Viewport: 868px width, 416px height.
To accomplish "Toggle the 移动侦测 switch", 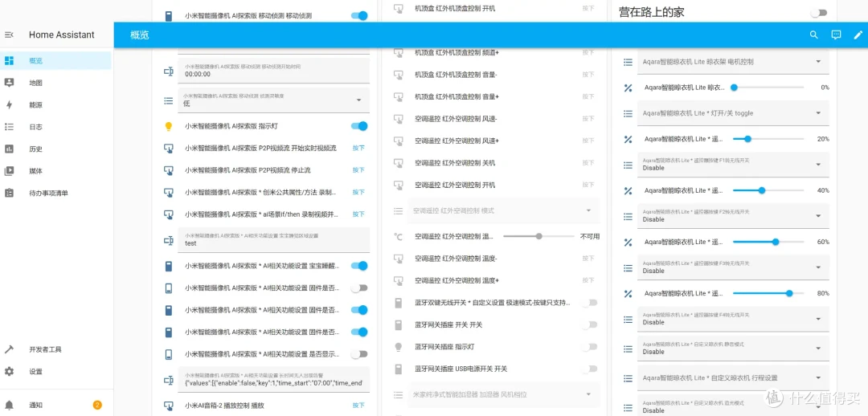I will [359, 15].
